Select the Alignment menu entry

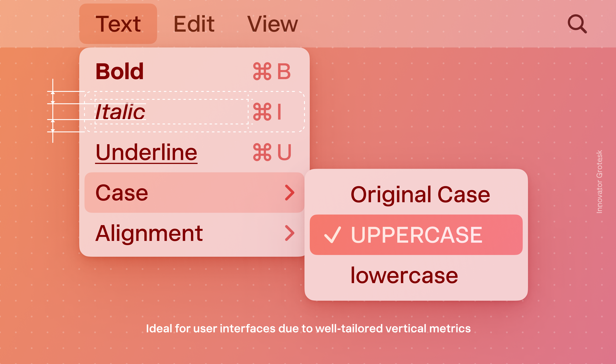point(149,233)
